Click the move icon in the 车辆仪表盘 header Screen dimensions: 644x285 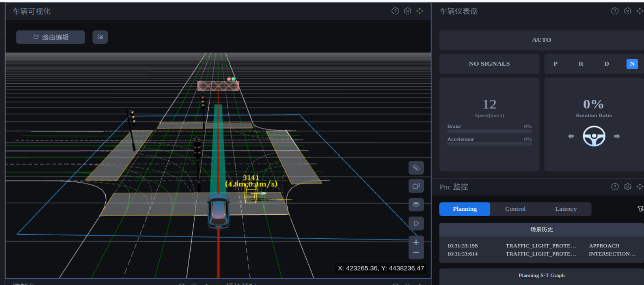pos(640,11)
